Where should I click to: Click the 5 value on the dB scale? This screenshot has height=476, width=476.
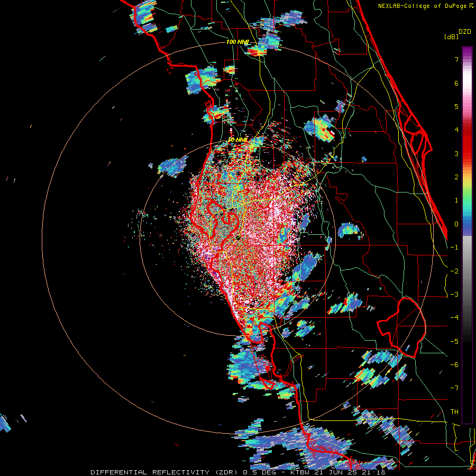pos(456,106)
